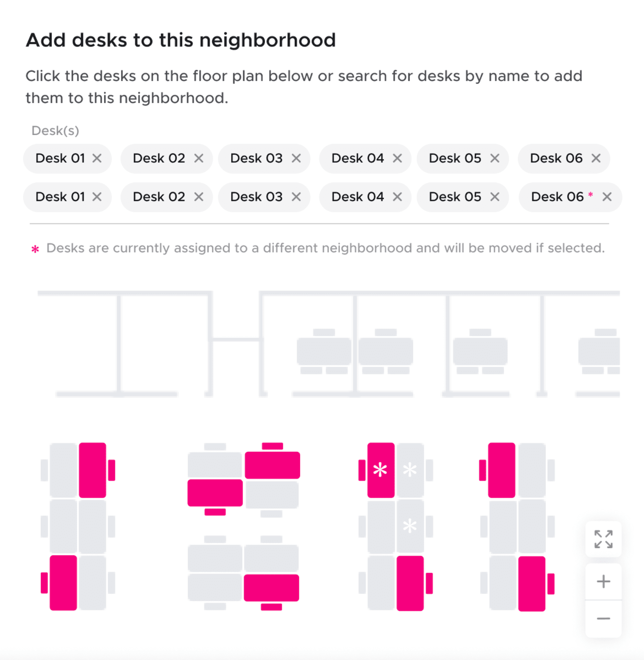Remove second-row Desk 02 chip via X

tap(199, 197)
